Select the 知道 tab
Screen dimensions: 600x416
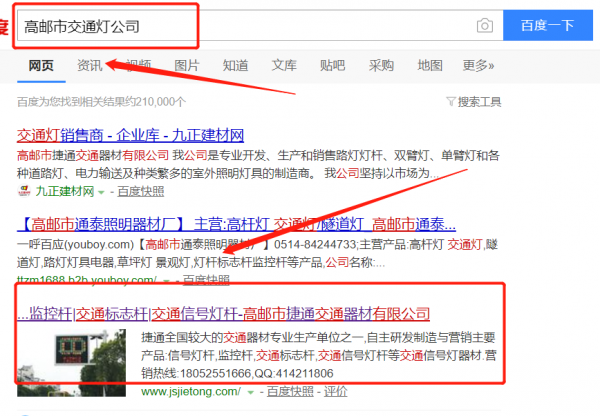tap(236, 66)
